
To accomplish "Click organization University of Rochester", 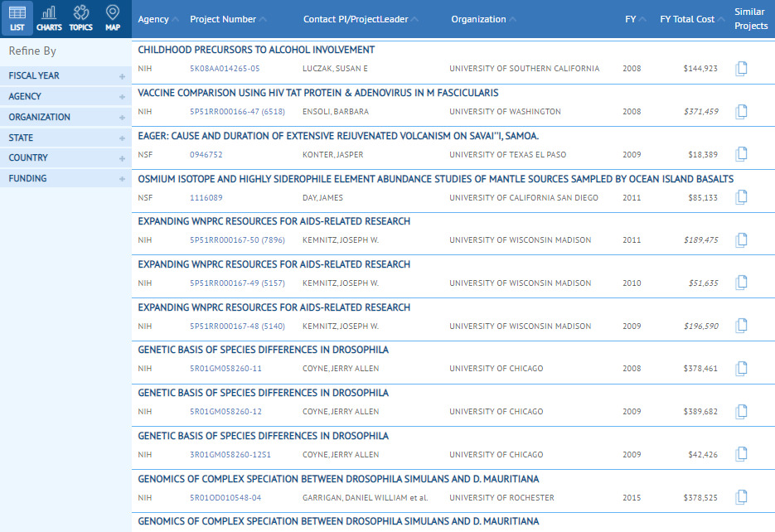I will click(501, 497).
